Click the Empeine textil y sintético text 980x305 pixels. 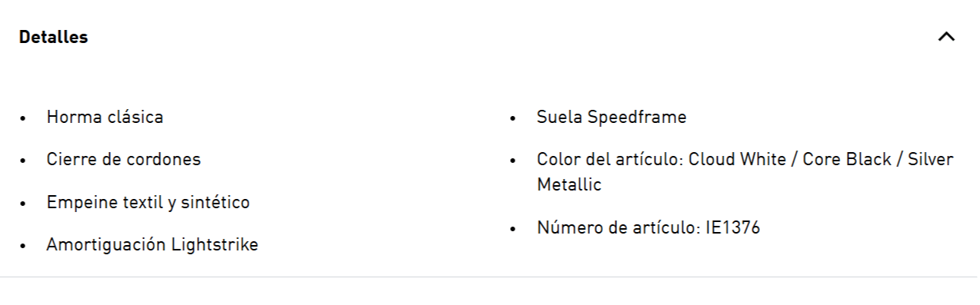pos(148,202)
